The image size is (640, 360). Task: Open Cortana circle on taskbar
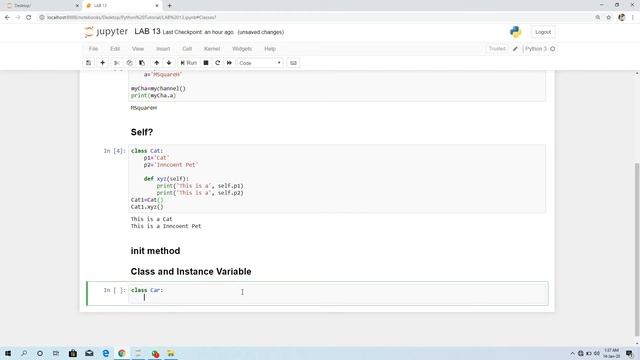coord(40,353)
